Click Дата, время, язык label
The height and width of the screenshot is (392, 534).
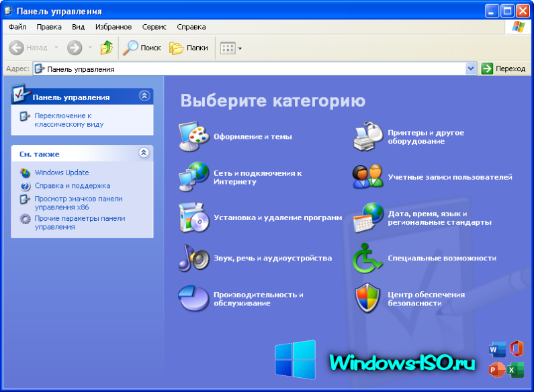pyautogui.click(x=440, y=217)
